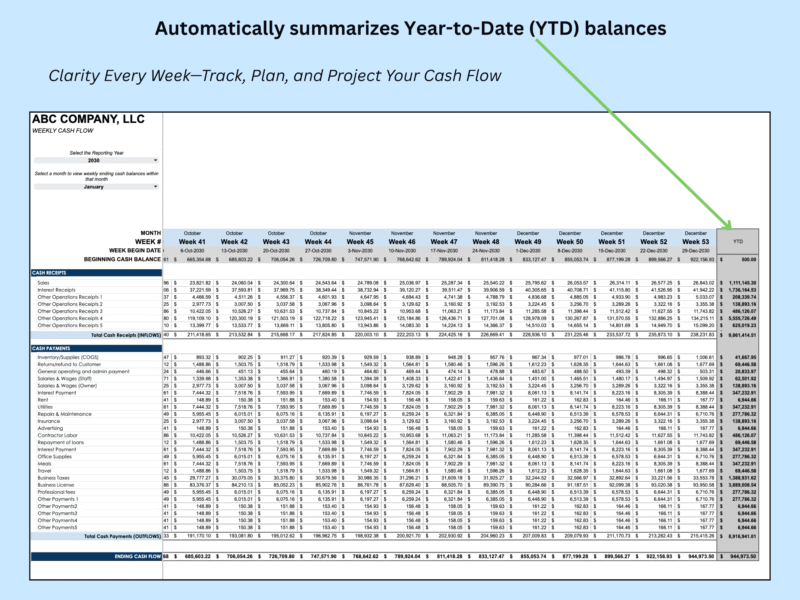Viewport: 800px width, 600px height.
Task: Click the BEGINNING CASH BALANCE row label
Action: click(122, 259)
